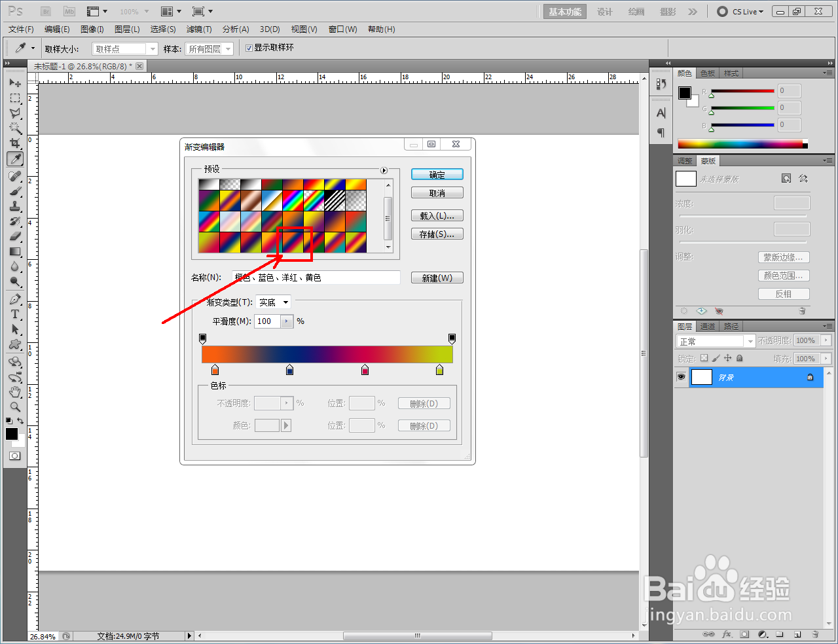
Task: Select the Rectangular Marquee tool
Action: tap(15, 98)
